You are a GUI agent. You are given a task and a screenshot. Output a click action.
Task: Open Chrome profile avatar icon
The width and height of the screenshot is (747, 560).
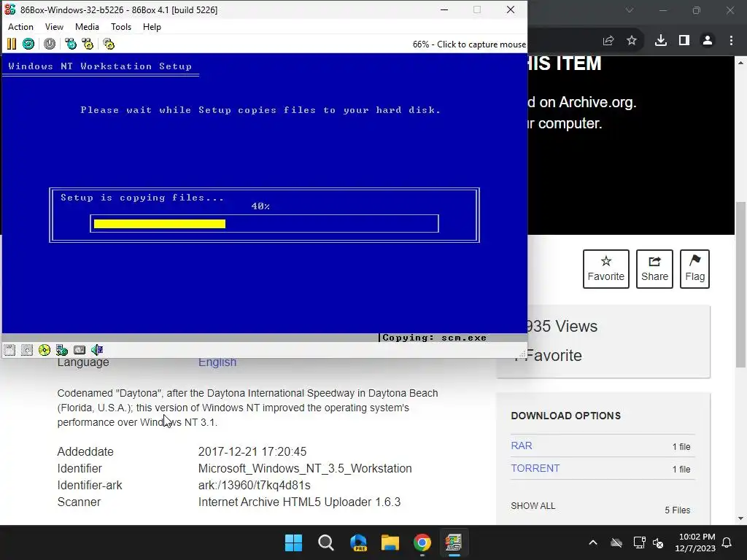coord(708,41)
